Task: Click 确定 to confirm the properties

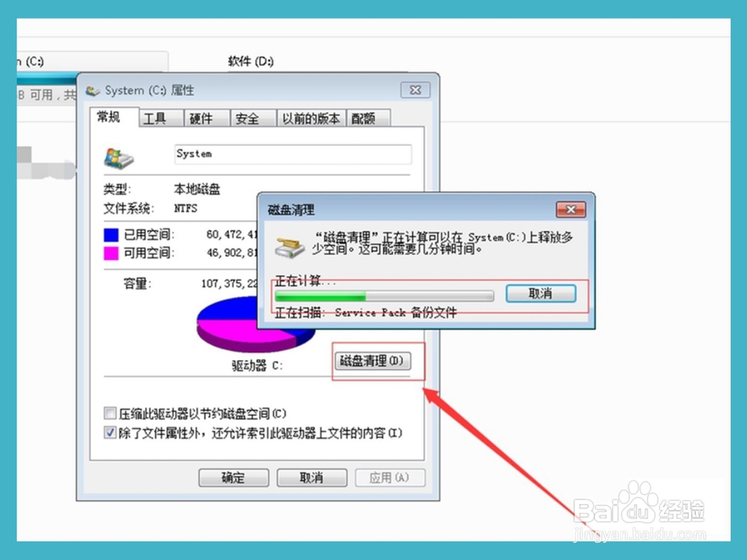Action: 233,477
